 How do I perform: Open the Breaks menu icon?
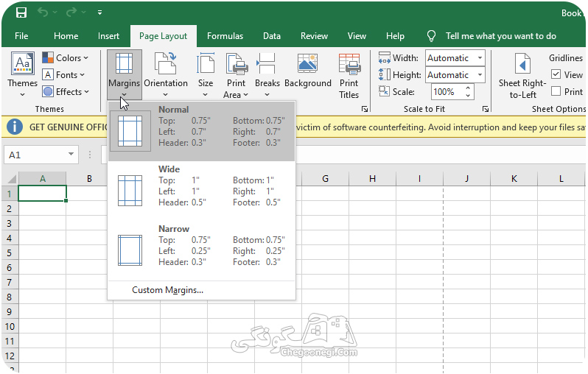pyautogui.click(x=266, y=63)
